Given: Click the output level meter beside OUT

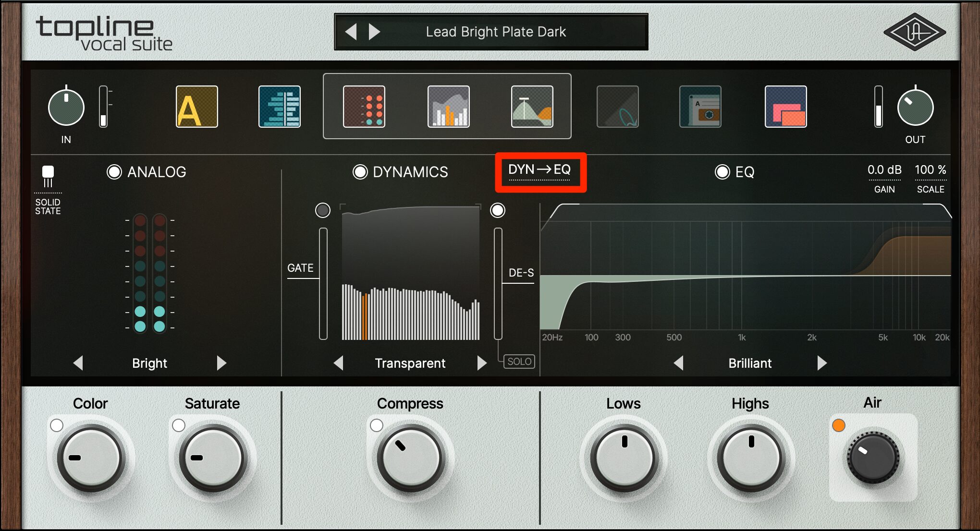Looking at the screenshot, I should click(879, 107).
